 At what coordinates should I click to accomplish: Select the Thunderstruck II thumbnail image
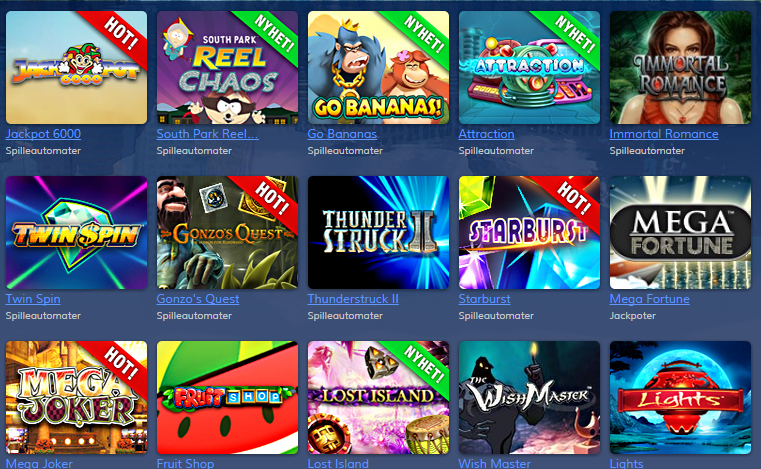pos(378,233)
